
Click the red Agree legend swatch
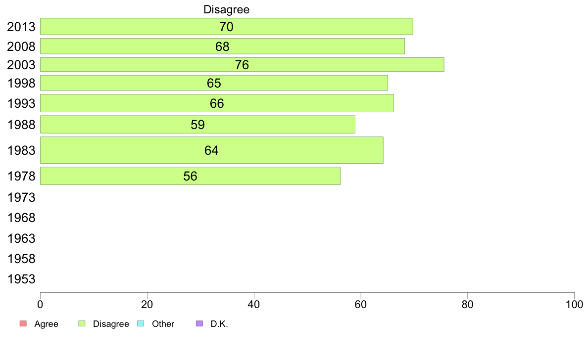(x=23, y=323)
